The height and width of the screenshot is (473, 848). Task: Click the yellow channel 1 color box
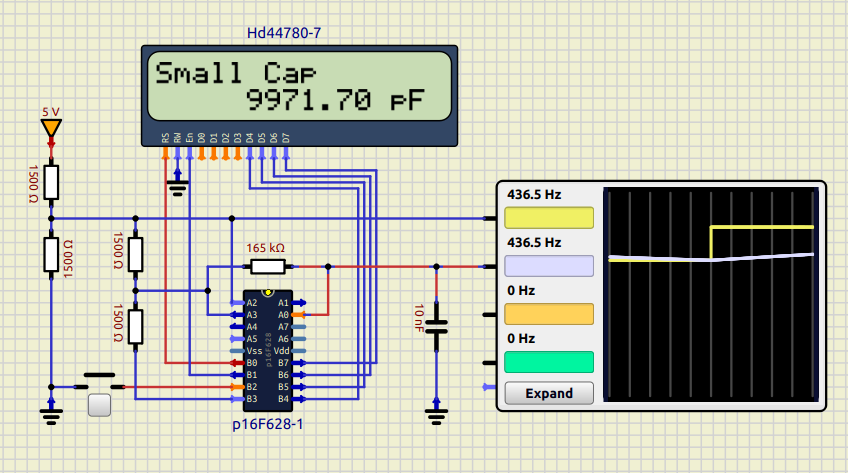549,219
